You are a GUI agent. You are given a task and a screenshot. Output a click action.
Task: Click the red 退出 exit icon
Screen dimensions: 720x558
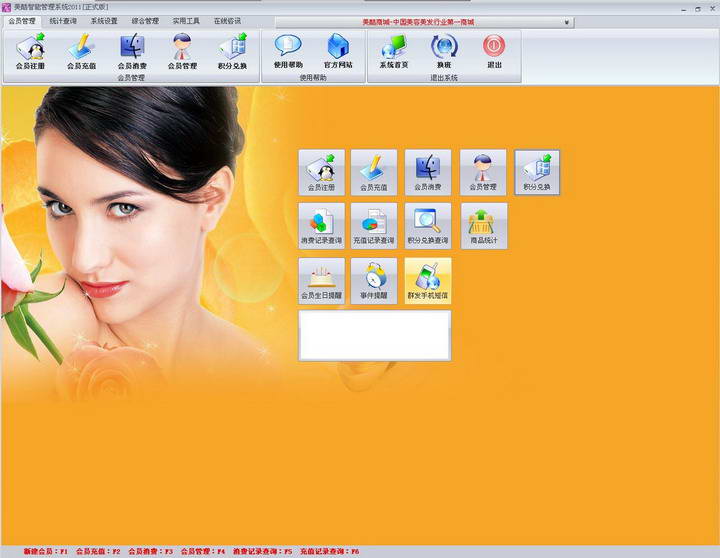click(494, 51)
